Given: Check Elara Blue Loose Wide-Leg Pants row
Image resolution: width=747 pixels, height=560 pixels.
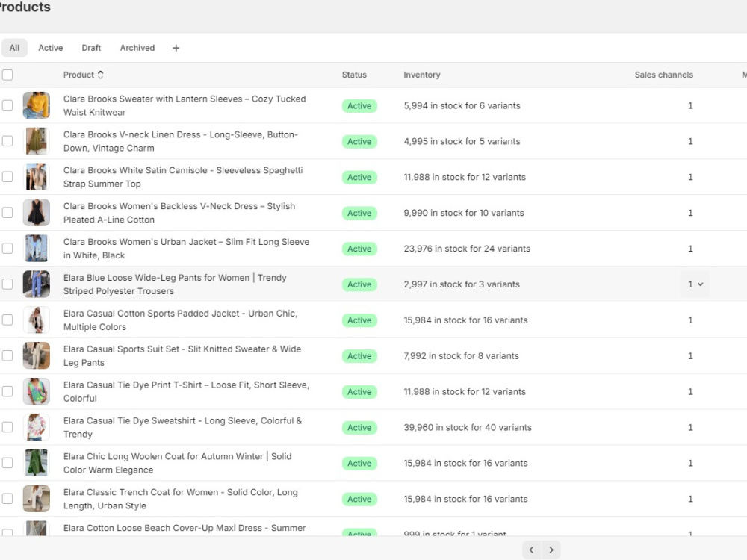Looking at the screenshot, I should pos(7,284).
